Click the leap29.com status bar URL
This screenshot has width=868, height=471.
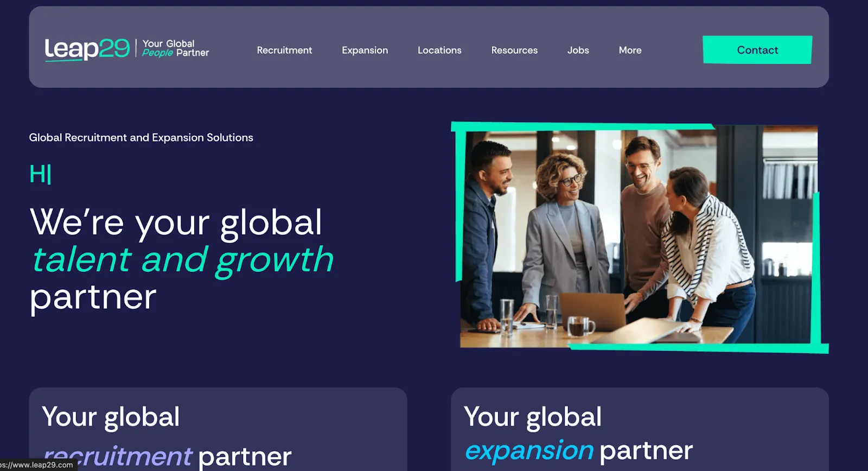(x=37, y=465)
